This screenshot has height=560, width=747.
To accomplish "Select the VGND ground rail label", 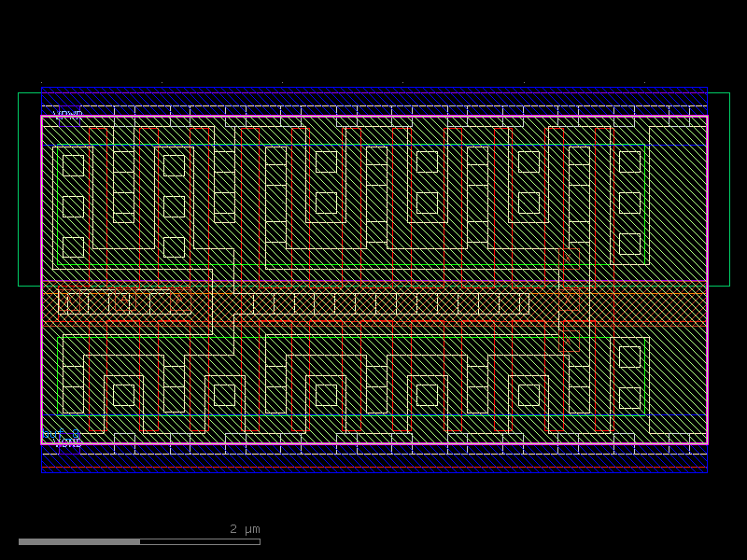I will (70, 442).
